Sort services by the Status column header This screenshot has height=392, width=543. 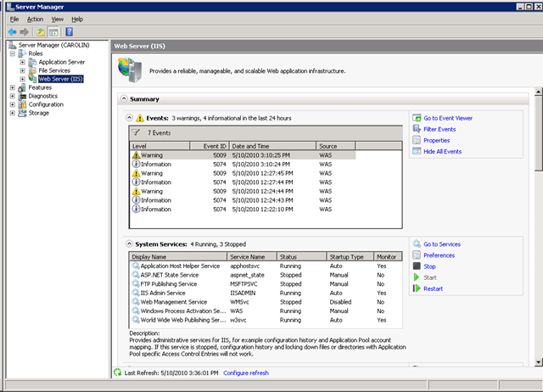302,256
